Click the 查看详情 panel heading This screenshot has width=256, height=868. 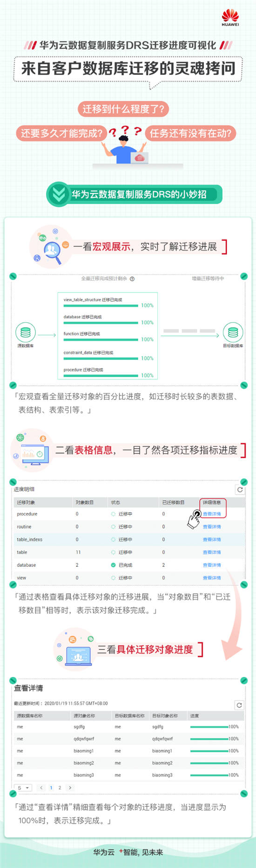28,688
